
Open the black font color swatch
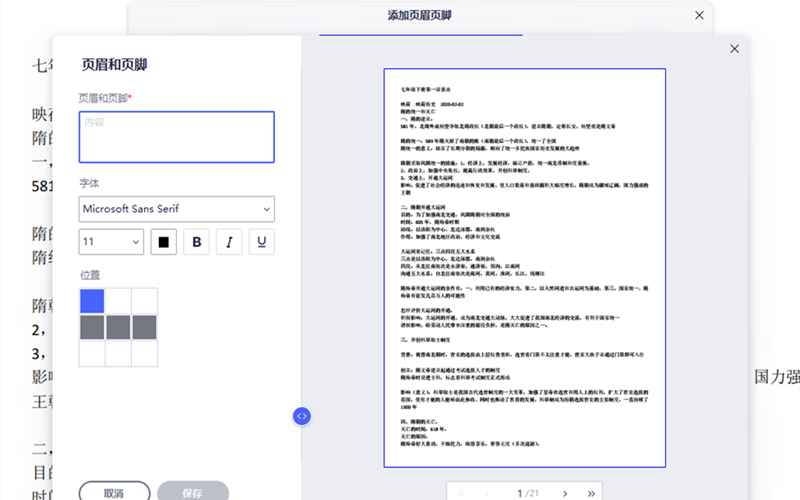click(163, 242)
